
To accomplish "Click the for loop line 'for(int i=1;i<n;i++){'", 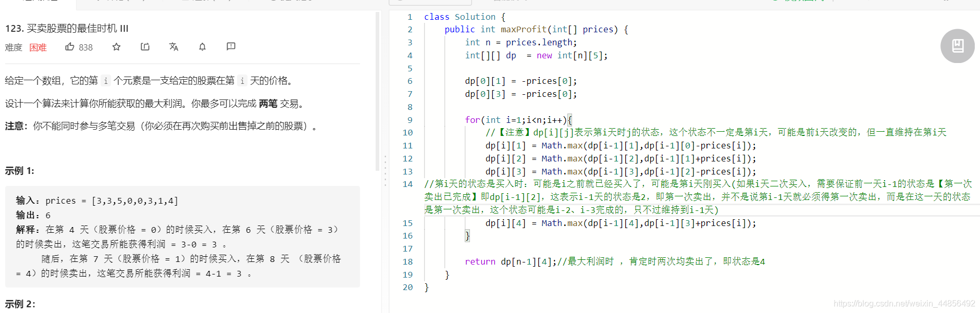I will 518,120.
